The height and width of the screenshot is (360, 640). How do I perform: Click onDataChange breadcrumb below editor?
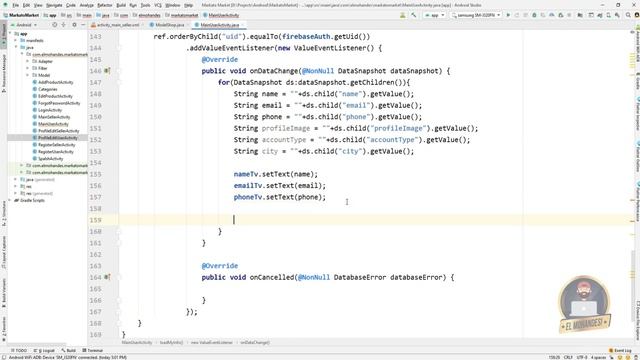tap(255, 342)
